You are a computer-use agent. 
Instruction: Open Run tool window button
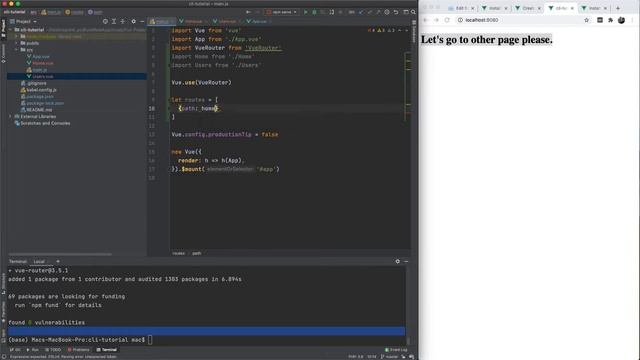pos(33,350)
